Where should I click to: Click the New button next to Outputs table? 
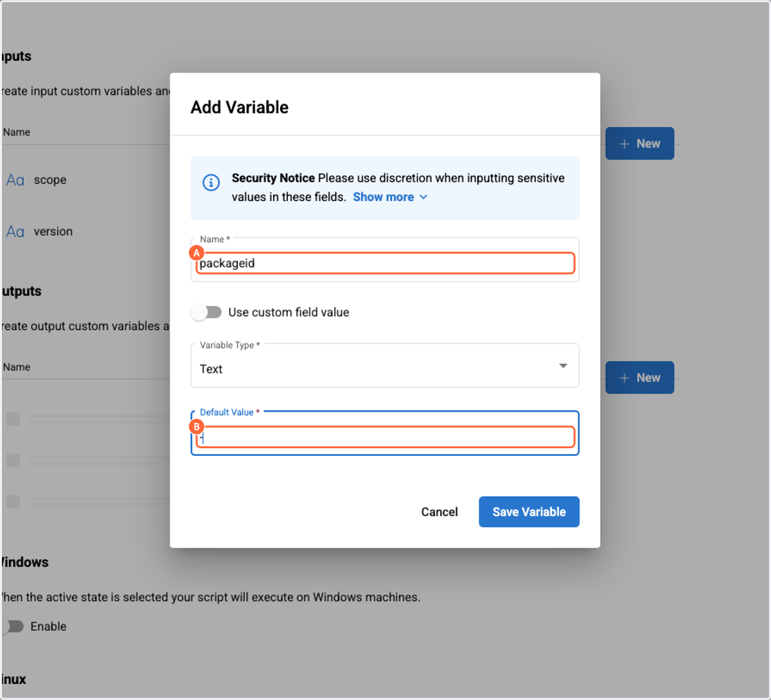(x=639, y=378)
